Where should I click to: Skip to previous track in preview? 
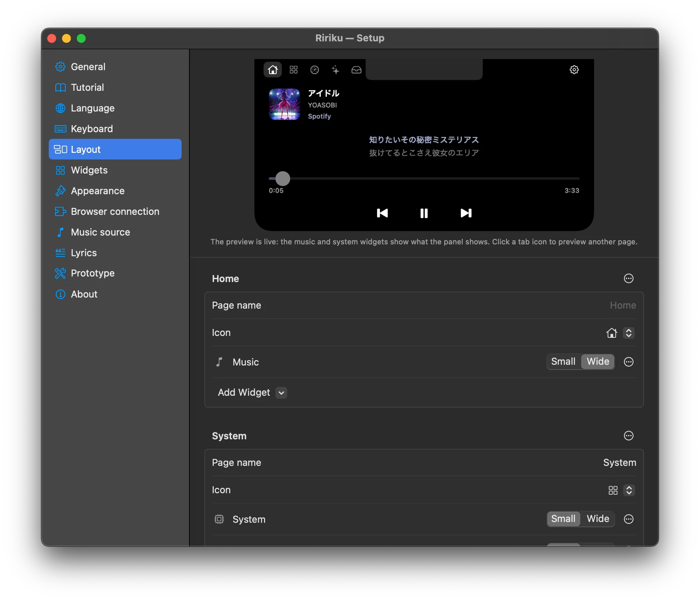pos(382,213)
